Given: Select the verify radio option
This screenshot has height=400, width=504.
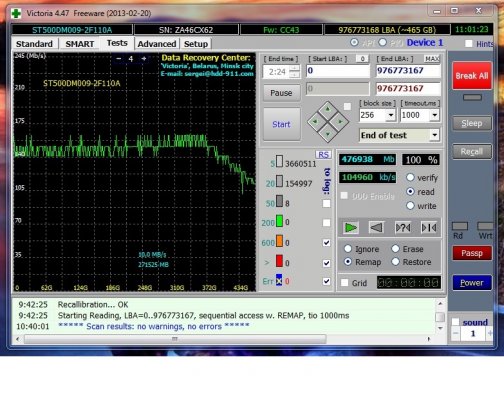Looking at the screenshot, I should click(x=410, y=177).
